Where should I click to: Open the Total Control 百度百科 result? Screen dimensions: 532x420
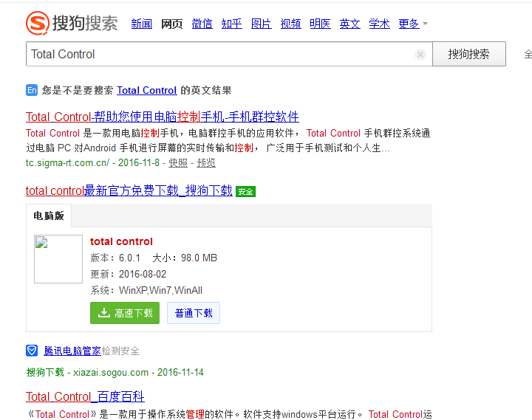(85, 396)
